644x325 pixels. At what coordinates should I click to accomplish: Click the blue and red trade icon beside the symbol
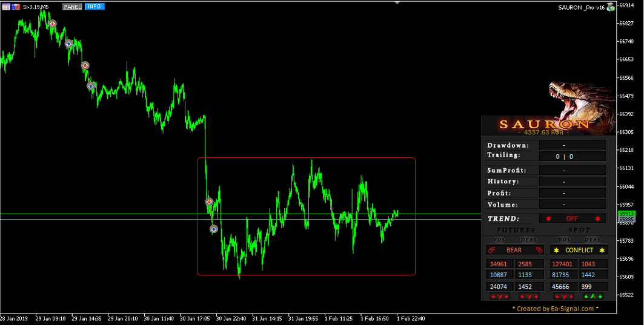point(16,7)
